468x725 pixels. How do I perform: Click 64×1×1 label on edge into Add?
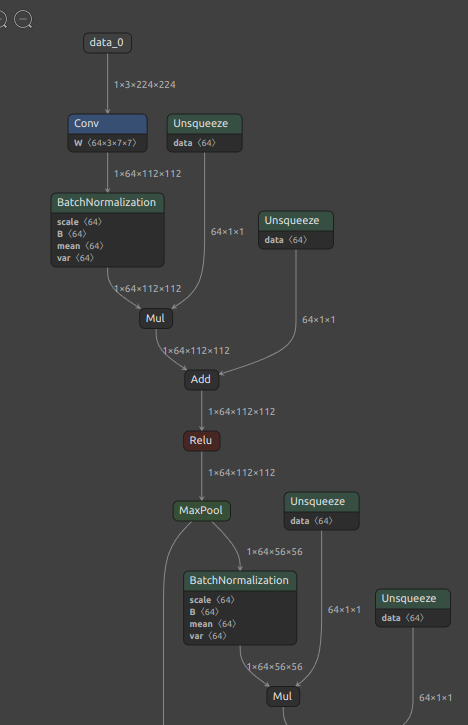[319, 320]
